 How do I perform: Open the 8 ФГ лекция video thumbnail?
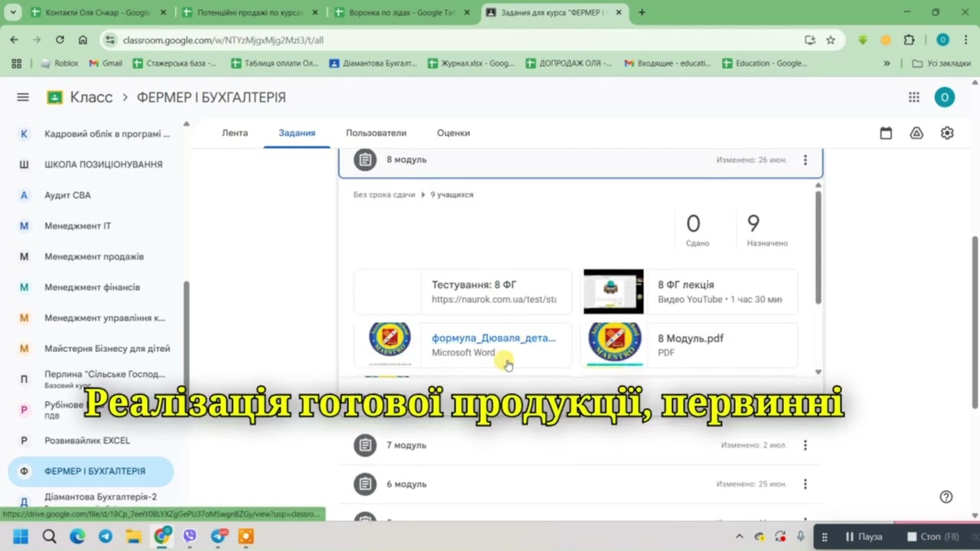click(613, 292)
